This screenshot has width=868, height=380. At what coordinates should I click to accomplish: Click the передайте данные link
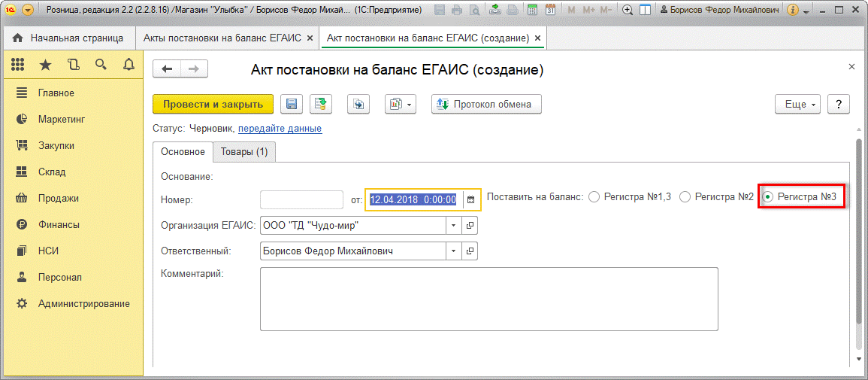pyautogui.click(x=280, y=129)
